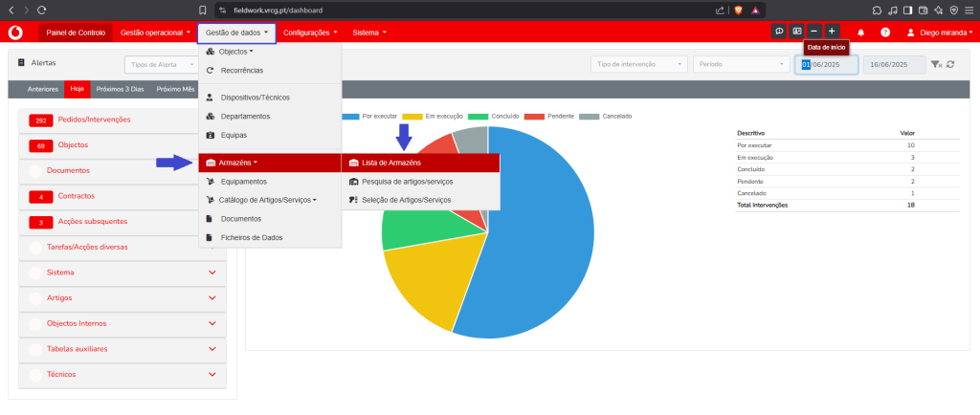This screenshot has height=415, width=980.
Task: Click the browser back arrow
Action: tap(11, 10)
